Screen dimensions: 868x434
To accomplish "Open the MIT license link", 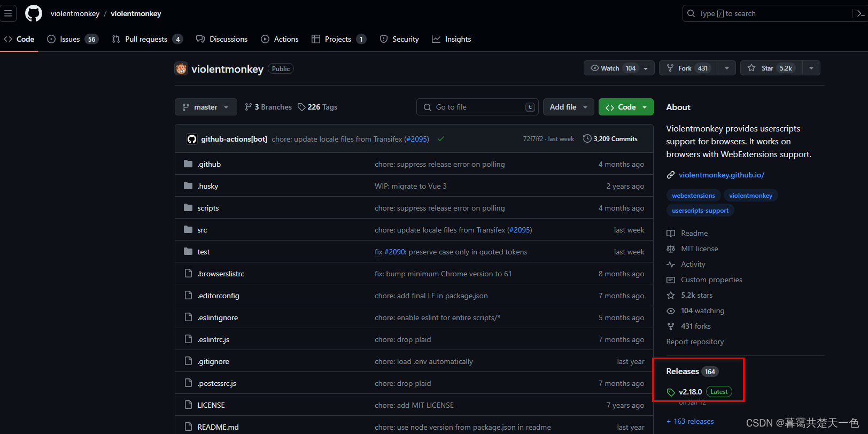I will click(692, 249).
